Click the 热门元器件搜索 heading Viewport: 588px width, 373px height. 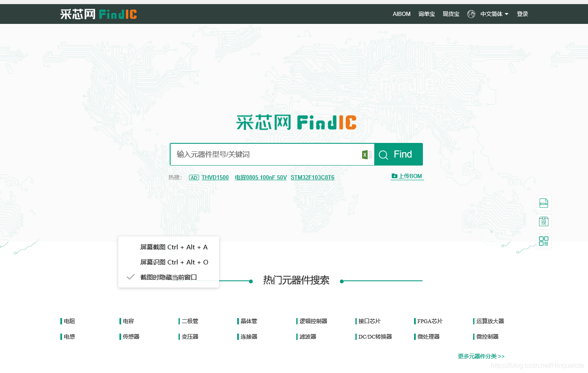(296, 280)
